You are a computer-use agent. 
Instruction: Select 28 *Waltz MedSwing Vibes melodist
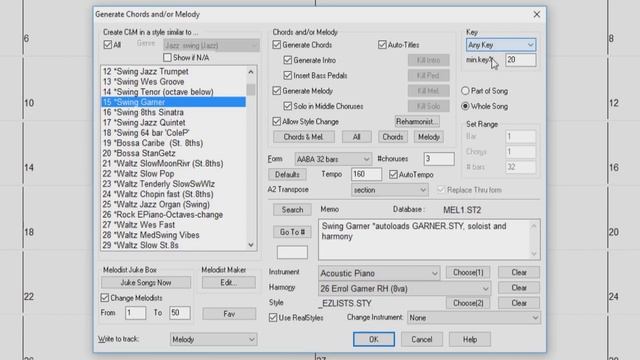click(x=173, y=235)
